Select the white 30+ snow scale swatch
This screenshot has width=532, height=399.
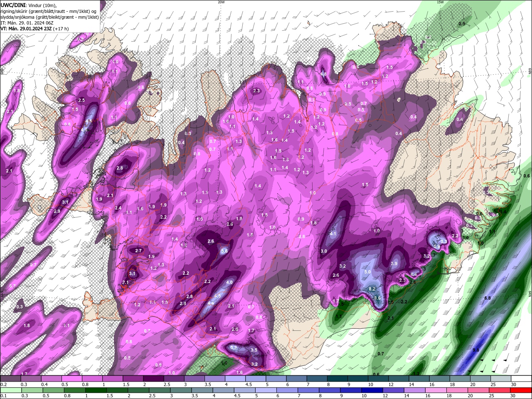(521, 379)
